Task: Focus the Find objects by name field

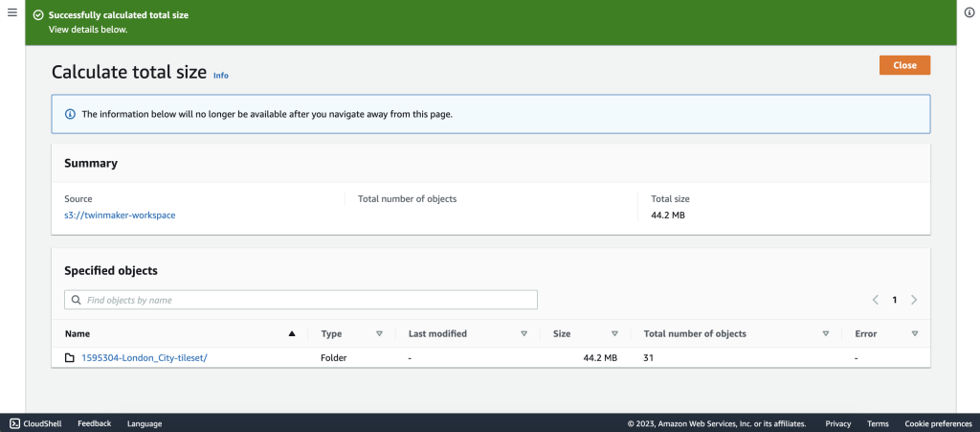Action: (301, 300)
